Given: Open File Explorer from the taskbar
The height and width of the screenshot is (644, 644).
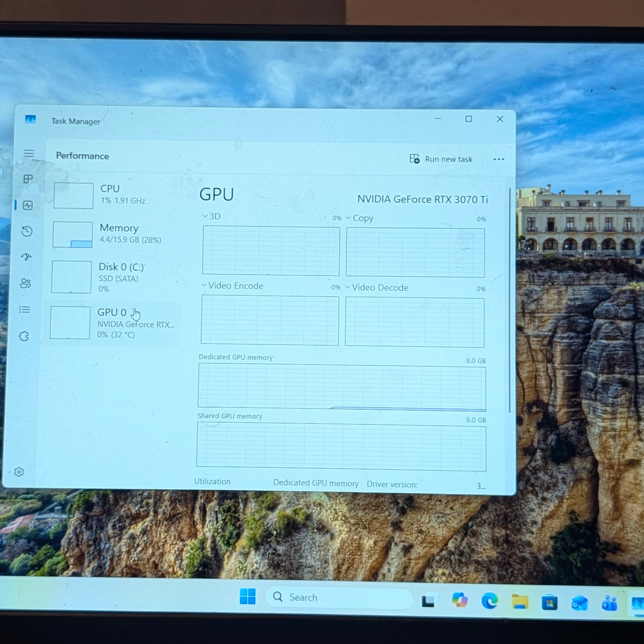Looking at the screenshot, I should 520,602.
